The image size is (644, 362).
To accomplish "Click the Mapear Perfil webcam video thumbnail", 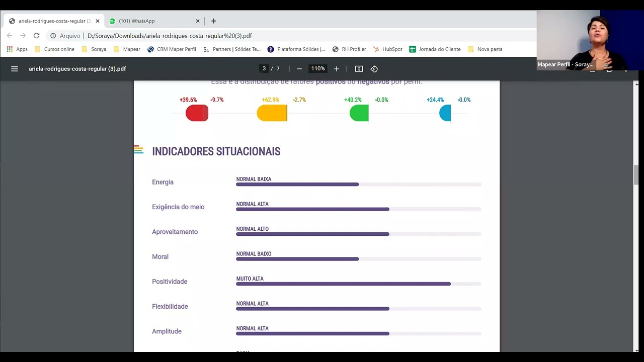I will (590, 40).
